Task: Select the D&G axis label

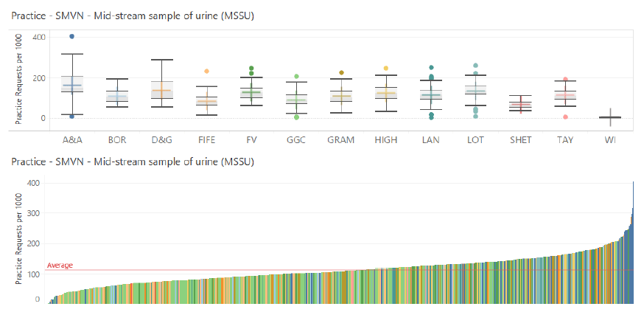Action: point(162,140)
